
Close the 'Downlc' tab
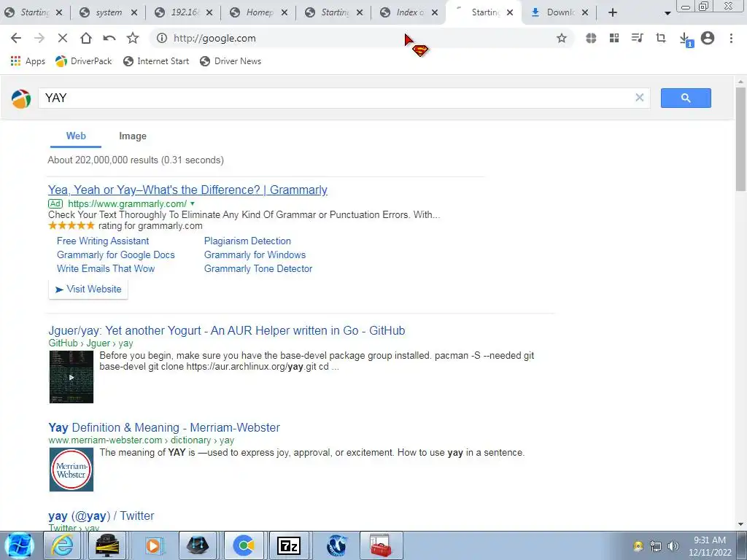coord(585,13)
